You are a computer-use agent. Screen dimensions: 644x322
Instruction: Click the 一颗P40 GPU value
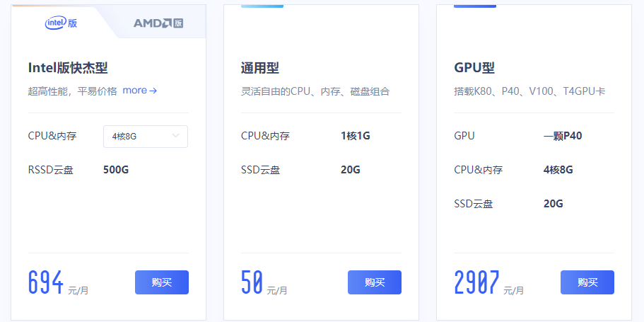click(563, 136)
